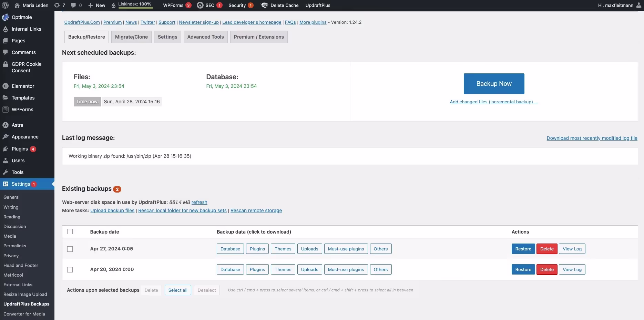Refresh the web-server disk space value
The image size is (644, 320).
click(x=199, y=202)
